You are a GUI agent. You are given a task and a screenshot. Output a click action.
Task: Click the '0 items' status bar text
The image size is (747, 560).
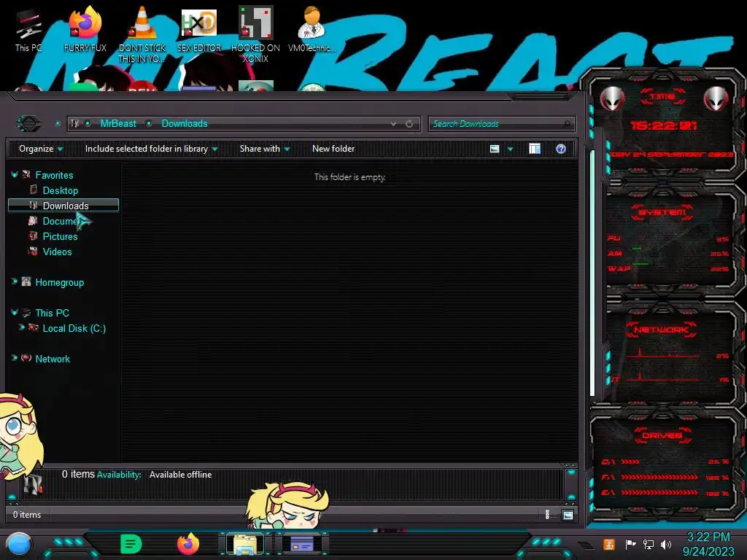click(27, 515)
